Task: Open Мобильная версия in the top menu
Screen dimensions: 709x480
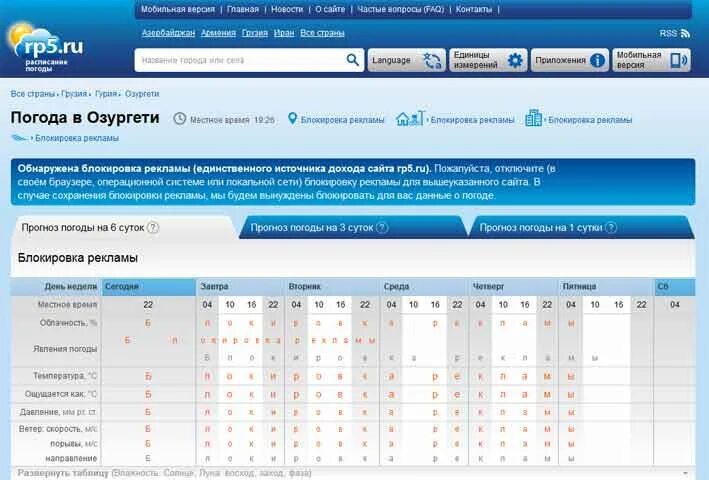Action: point(178,9)
